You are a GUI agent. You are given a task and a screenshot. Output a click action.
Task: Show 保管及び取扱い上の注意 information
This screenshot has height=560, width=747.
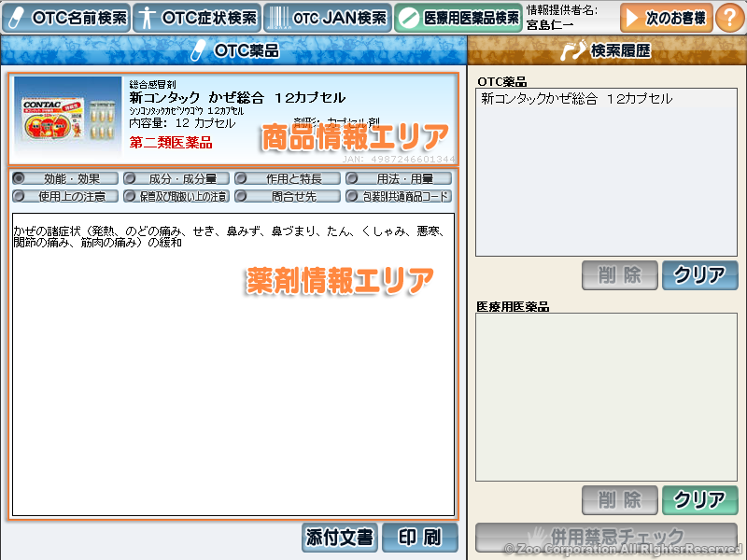[x=176, y=196]
